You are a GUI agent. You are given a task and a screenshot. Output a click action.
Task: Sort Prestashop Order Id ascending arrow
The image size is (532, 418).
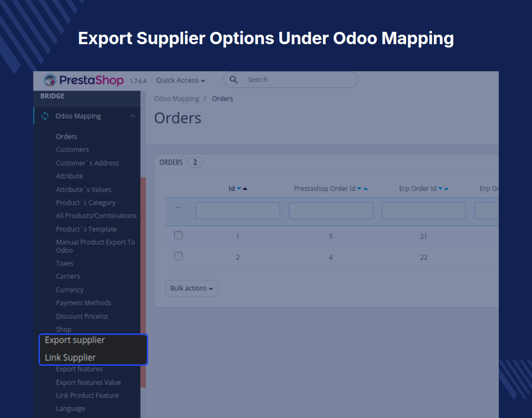tap(366, 189)
